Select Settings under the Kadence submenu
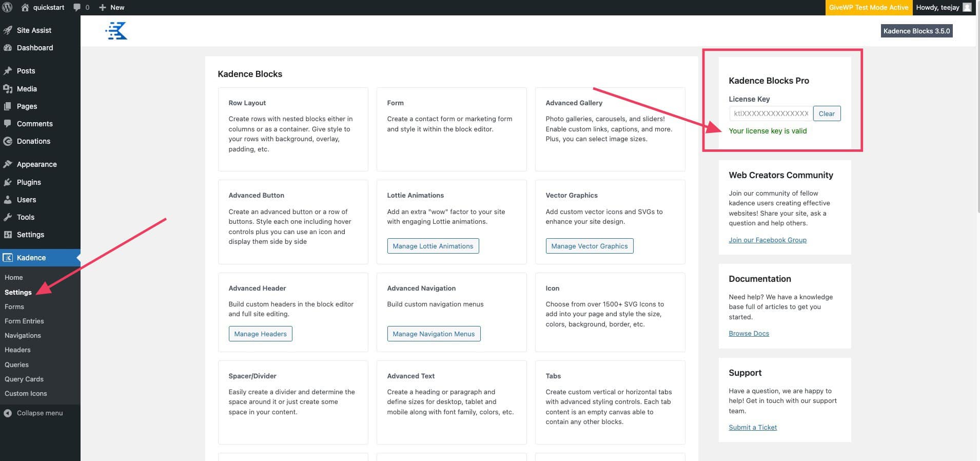The height and width of the screenshot is (461, 980). 18,292
